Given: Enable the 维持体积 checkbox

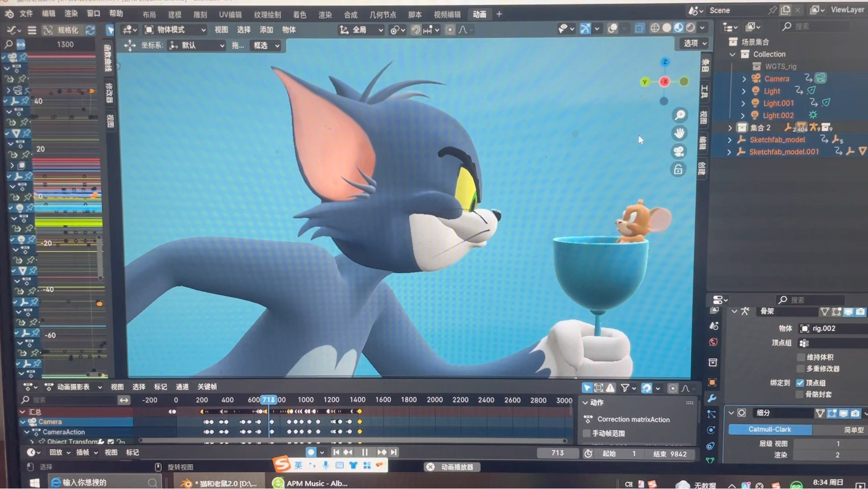Looking at the screenshot, I should click(801, 357).
